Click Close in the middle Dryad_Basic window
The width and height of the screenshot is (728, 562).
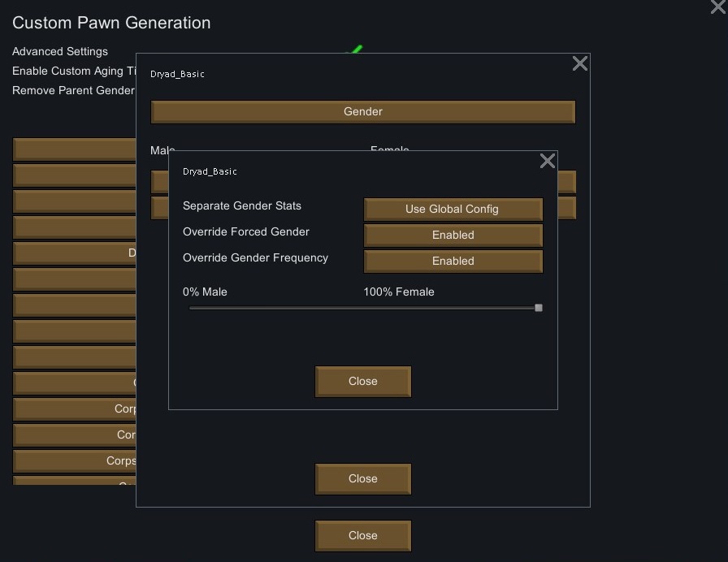363,479
